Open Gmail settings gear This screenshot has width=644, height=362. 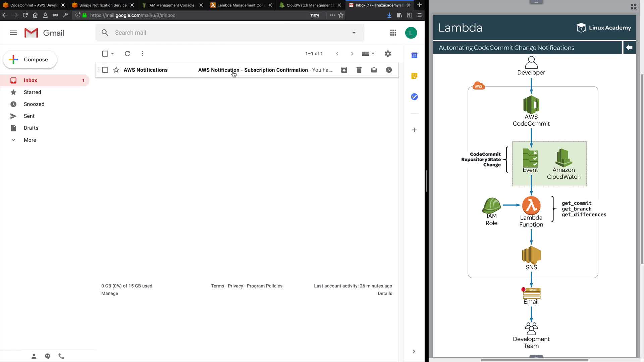pos(388,54)
